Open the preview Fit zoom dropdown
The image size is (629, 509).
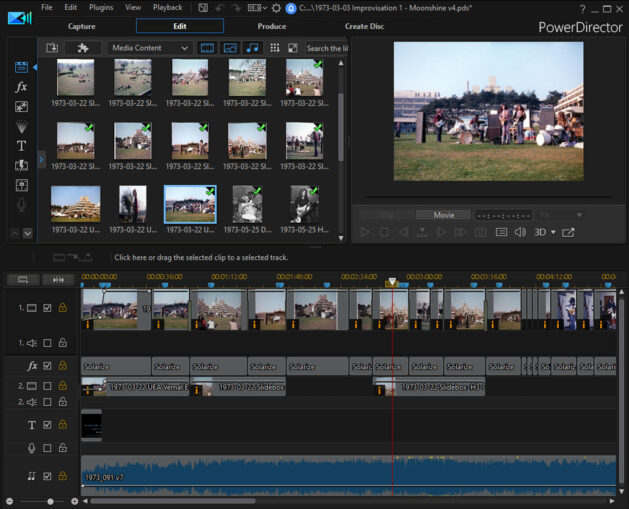click(560, 215)
